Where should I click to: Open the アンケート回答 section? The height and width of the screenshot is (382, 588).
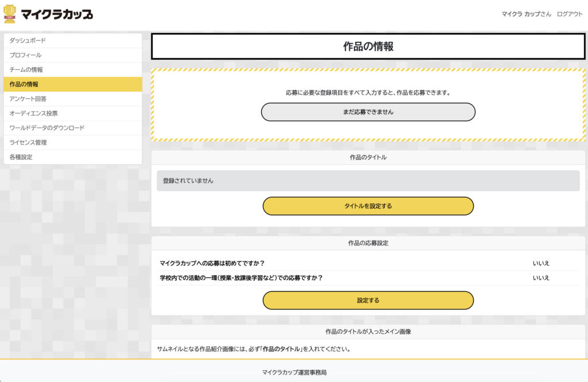click(x=73, y=99)
